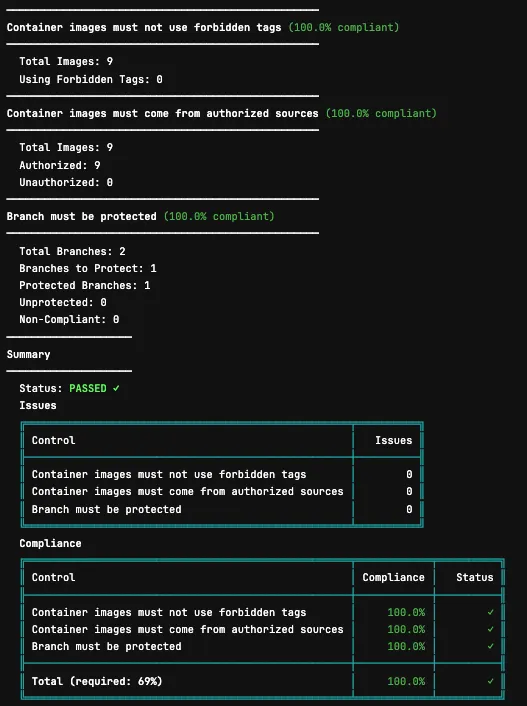Click the issue count for forbidden tags row
Viewport: 527px width, 706px height.
[409, 475]
